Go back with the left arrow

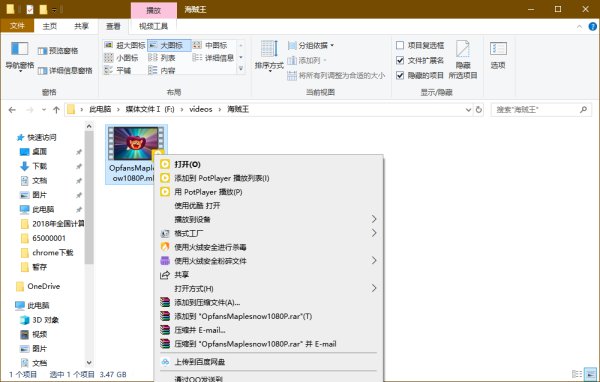[x=12, y=110]
